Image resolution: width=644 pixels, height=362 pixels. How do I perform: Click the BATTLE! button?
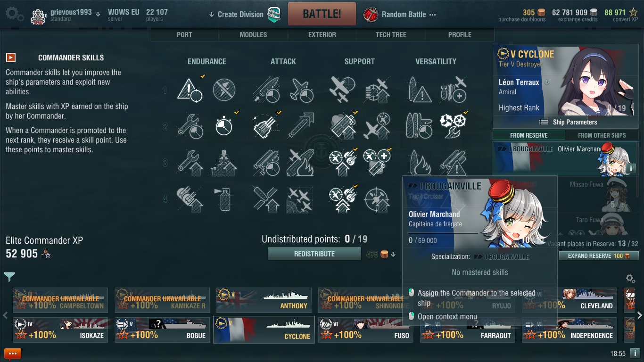coord(322,14)
